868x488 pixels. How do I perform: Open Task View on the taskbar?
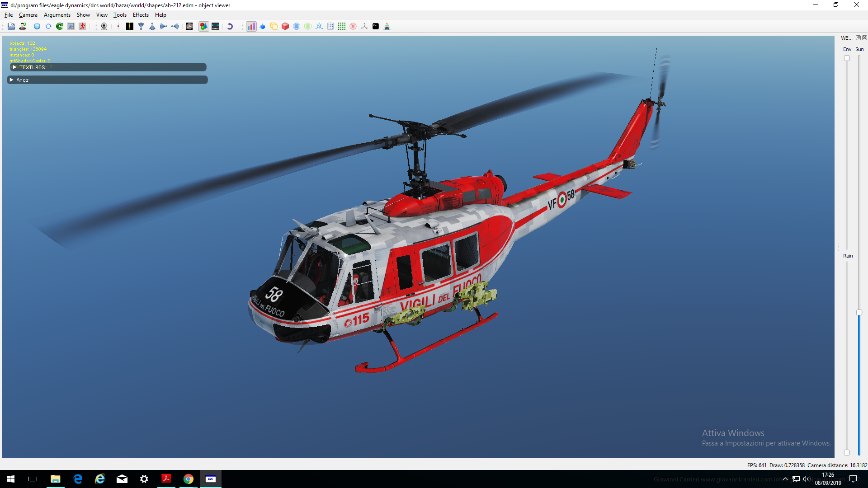[x=33, y=479]
